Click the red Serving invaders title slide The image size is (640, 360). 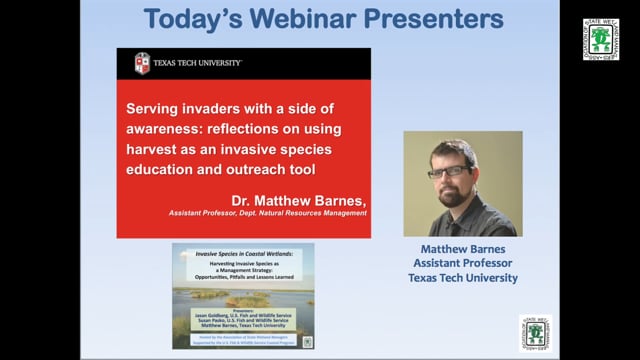click(244, 143)
